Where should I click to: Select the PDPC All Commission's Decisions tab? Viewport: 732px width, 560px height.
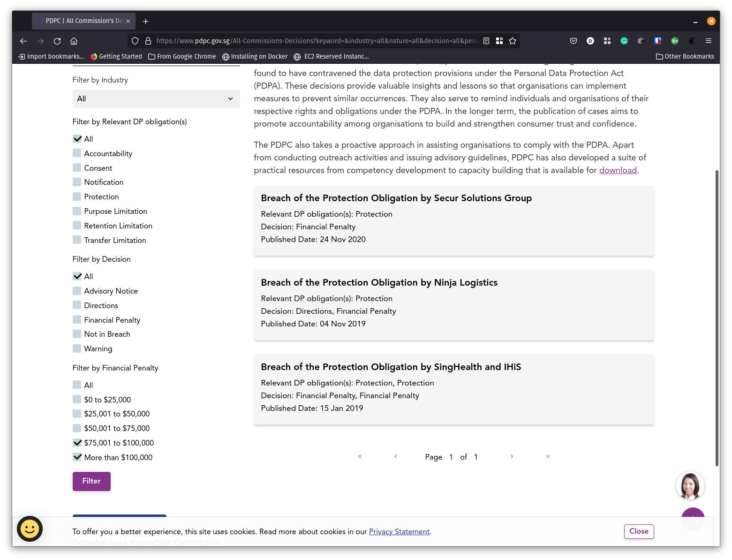pyautogui.click(x=83, y=21)
